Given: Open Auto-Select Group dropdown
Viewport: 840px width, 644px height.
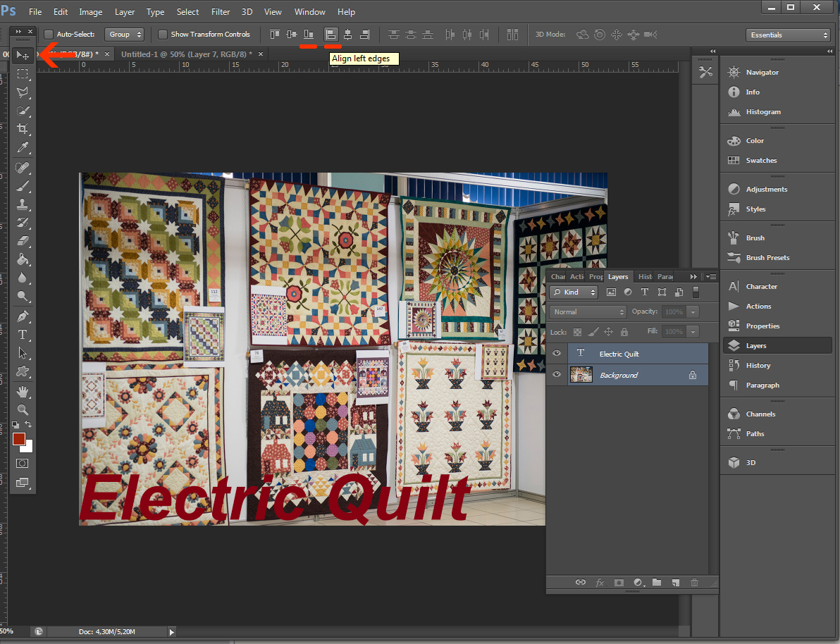Looking at the screenshot, I should [124, 35].
